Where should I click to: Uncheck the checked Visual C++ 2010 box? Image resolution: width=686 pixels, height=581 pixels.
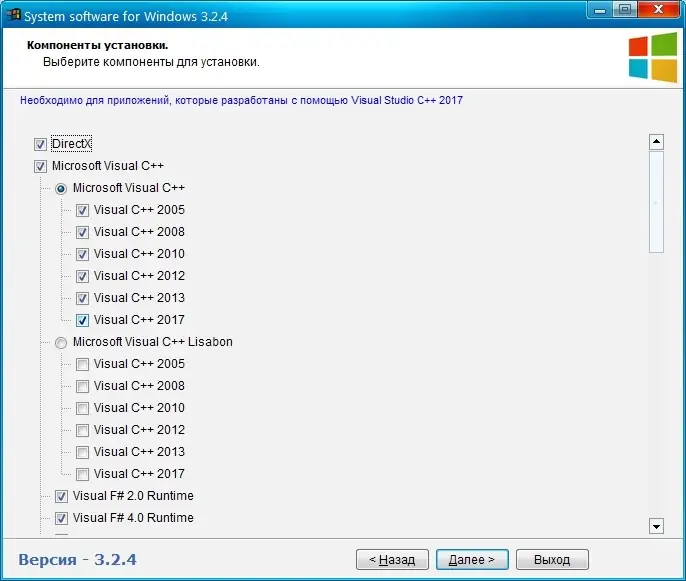[82, 254]
